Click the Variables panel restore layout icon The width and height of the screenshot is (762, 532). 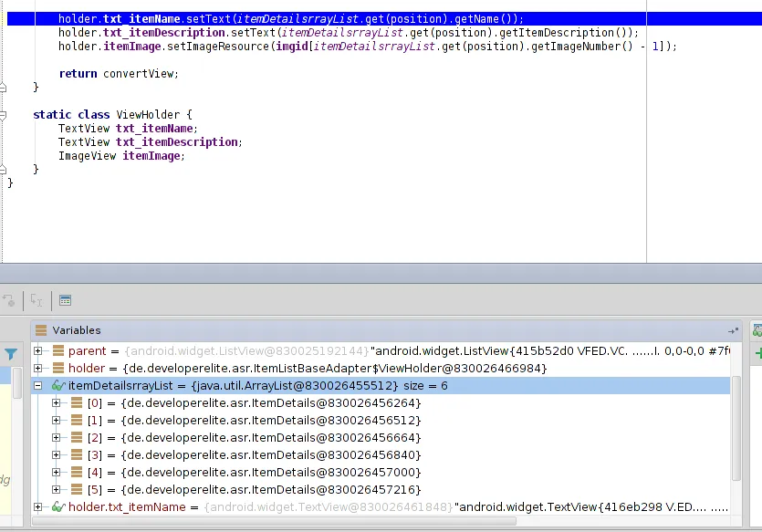tap(733, 331)
